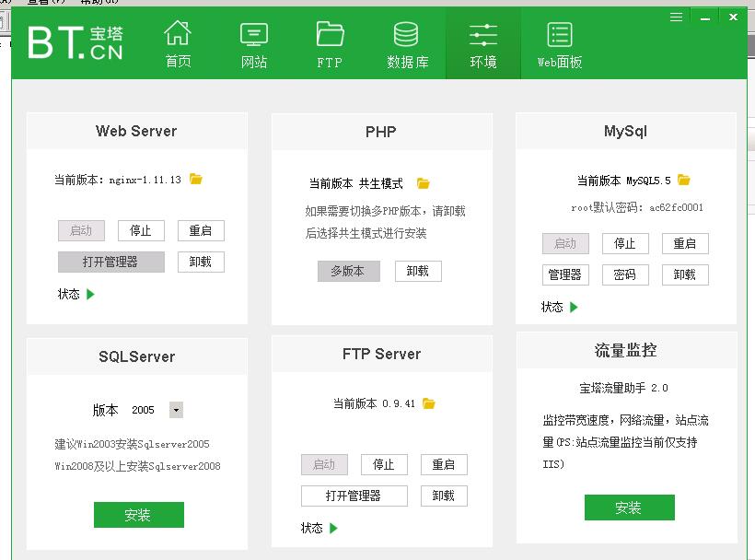755x560 pixels.
Task: Click 状态 label in MySql card
Action: coord(552,308)
